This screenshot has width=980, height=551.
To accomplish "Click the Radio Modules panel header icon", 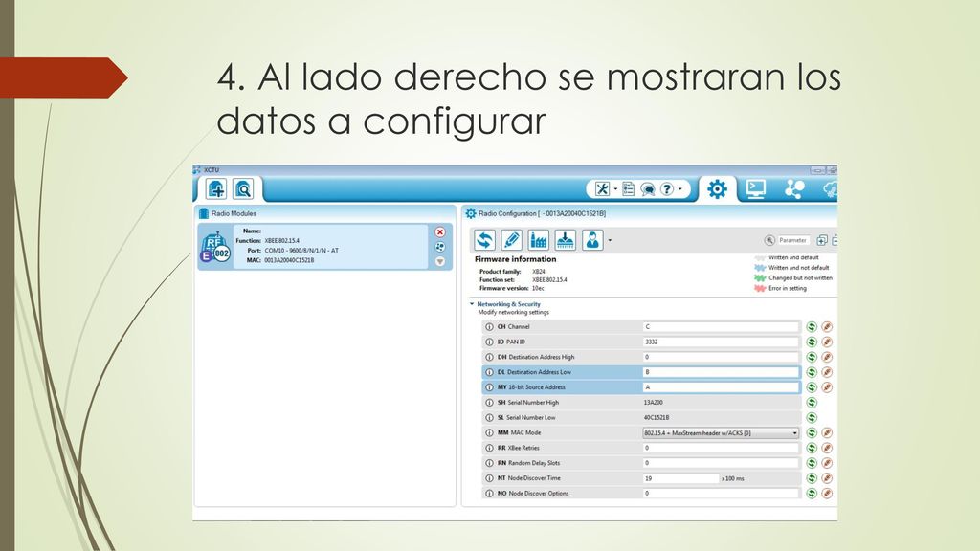I will tap(203, 213).
